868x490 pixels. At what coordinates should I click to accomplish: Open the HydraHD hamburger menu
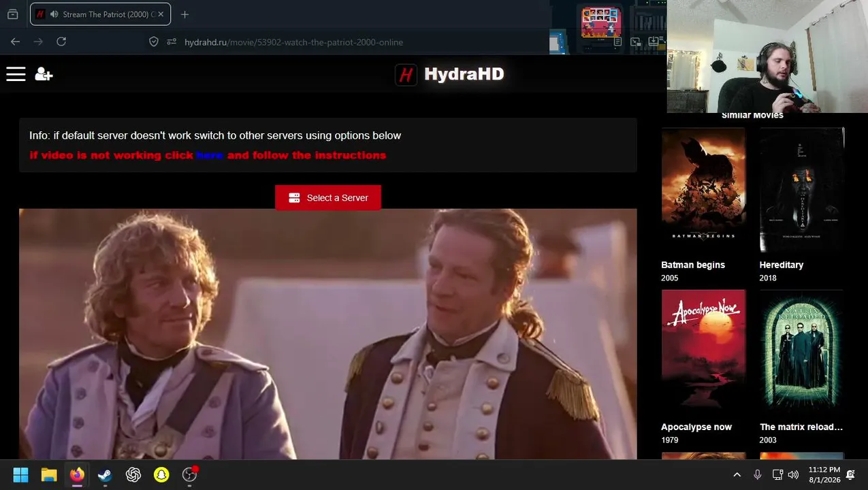(16, 74)
